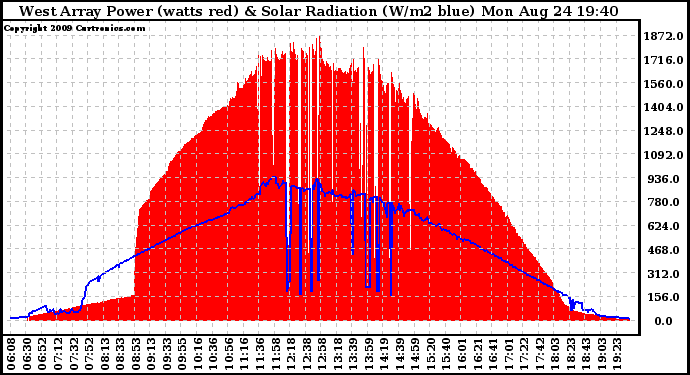Click the 16:41 time label

(x=493, y=354)
